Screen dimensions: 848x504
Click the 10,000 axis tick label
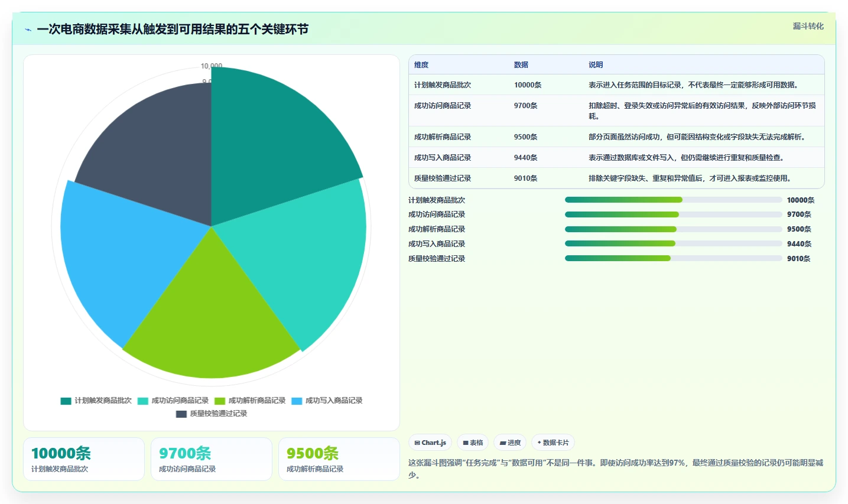(x=212, y=66)
